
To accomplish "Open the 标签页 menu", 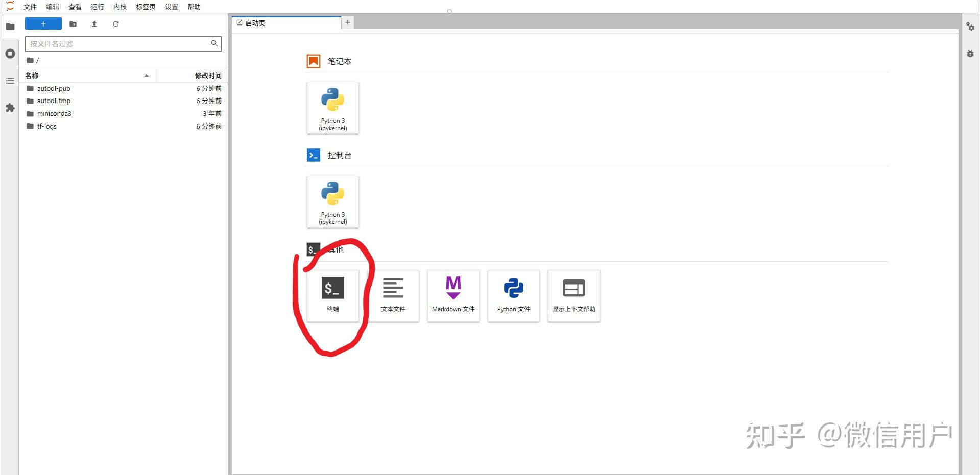I will pyautogui.click(x=146, y=7).
